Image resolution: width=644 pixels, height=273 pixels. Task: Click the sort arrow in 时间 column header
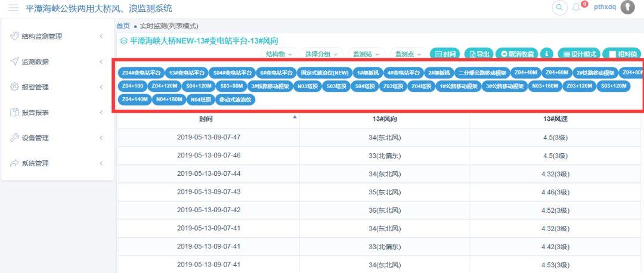(295, 117)
